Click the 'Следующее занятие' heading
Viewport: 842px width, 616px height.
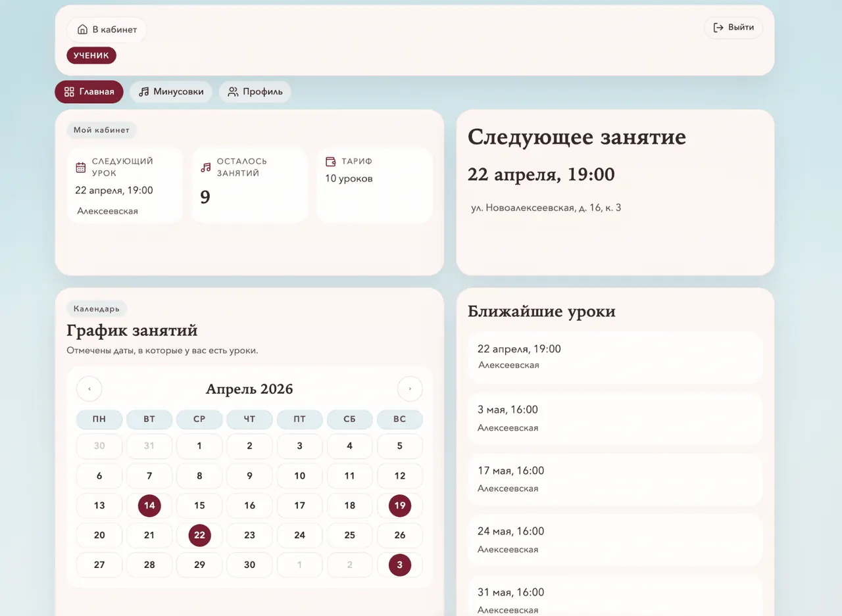tap(577, 137)
